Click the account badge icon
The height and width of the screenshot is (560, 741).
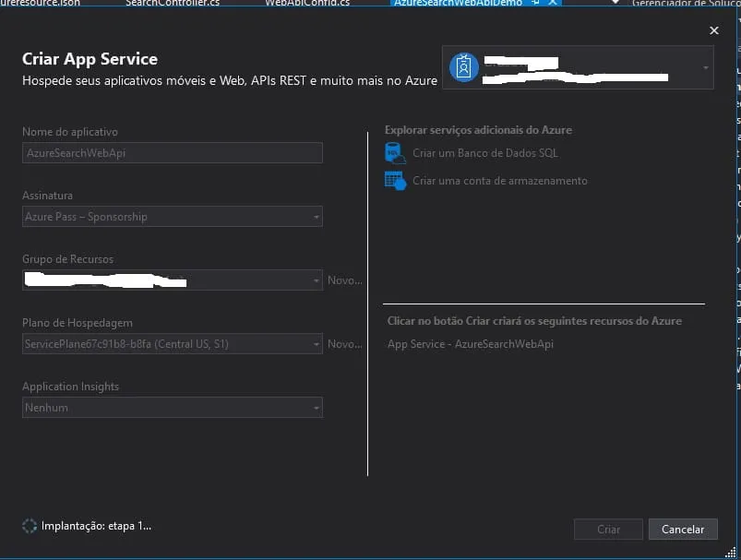point(463,67)
